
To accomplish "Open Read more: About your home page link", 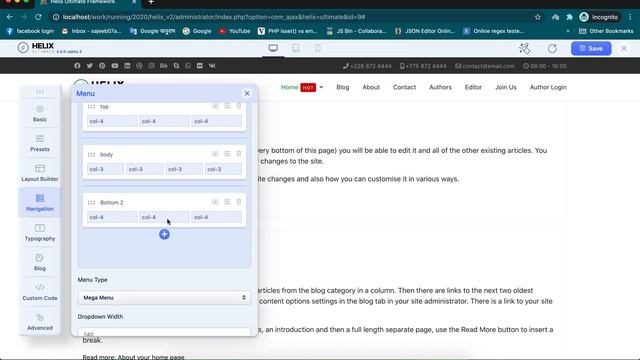I will click(133, 357).
